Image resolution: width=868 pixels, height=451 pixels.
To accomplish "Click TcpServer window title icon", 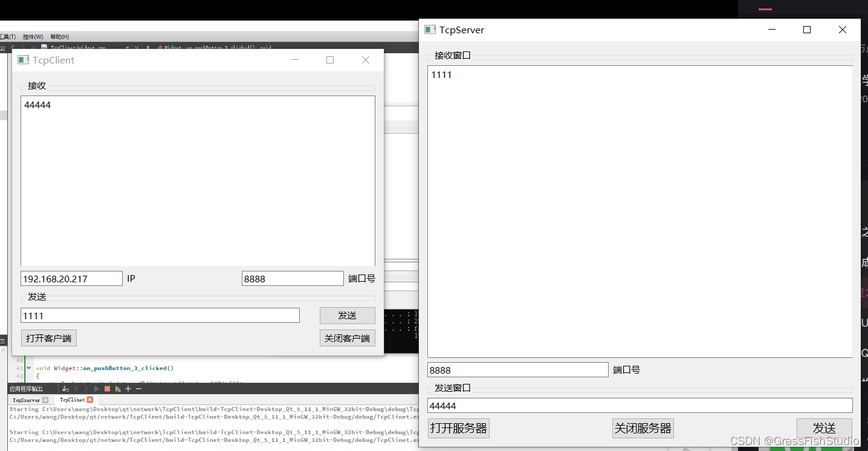I will click(x=430, y=30).
